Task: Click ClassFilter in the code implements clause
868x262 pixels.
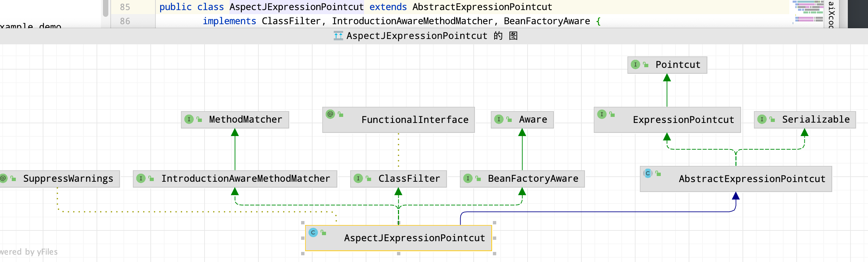Action: point(291,21)
